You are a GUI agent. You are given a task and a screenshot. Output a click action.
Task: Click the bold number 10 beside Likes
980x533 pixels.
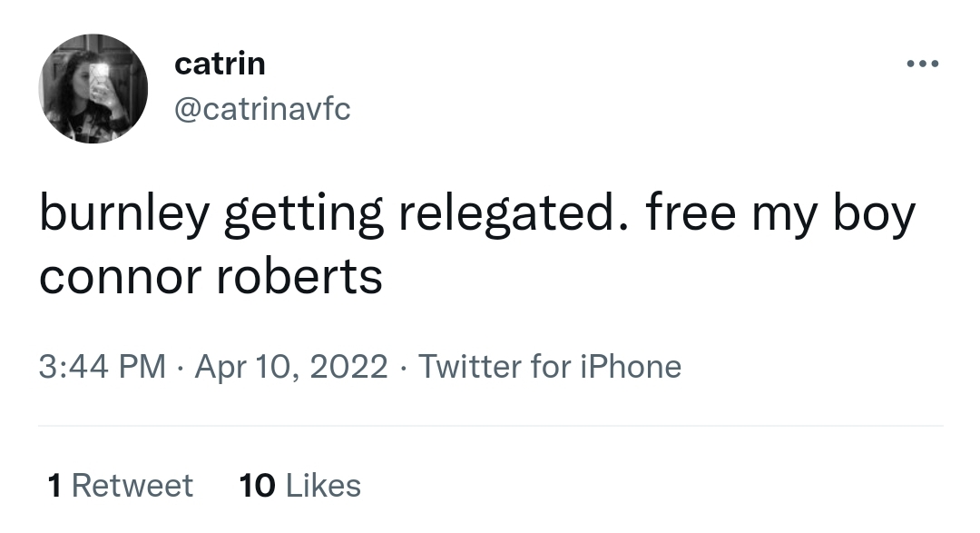click(257, 486)
